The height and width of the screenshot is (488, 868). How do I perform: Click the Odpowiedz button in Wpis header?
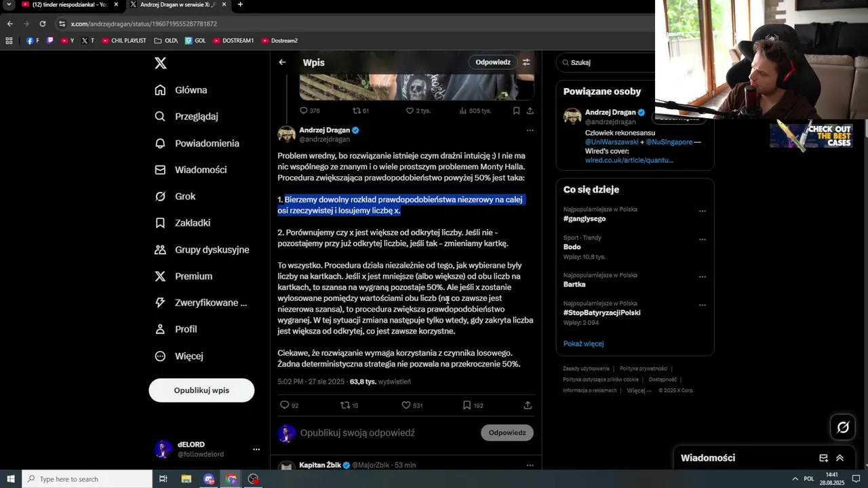point(493,62)
